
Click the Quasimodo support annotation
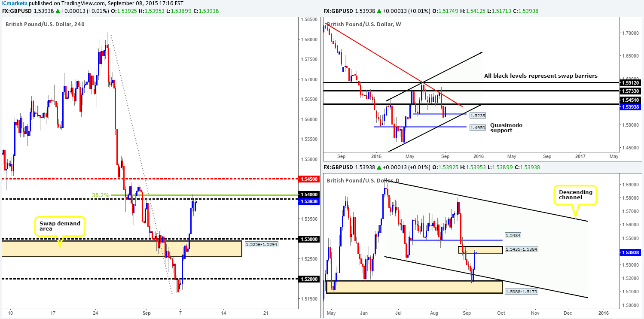tap(507, 128)
